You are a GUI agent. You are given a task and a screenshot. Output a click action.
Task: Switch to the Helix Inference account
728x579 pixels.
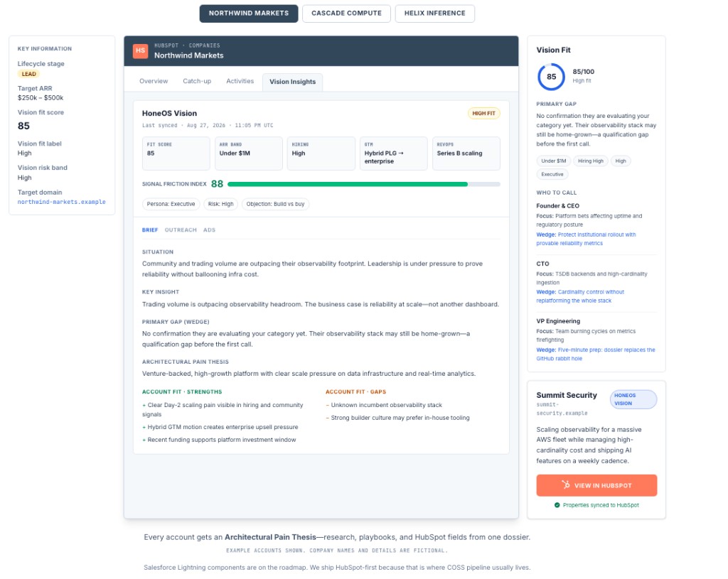point(434,13)
